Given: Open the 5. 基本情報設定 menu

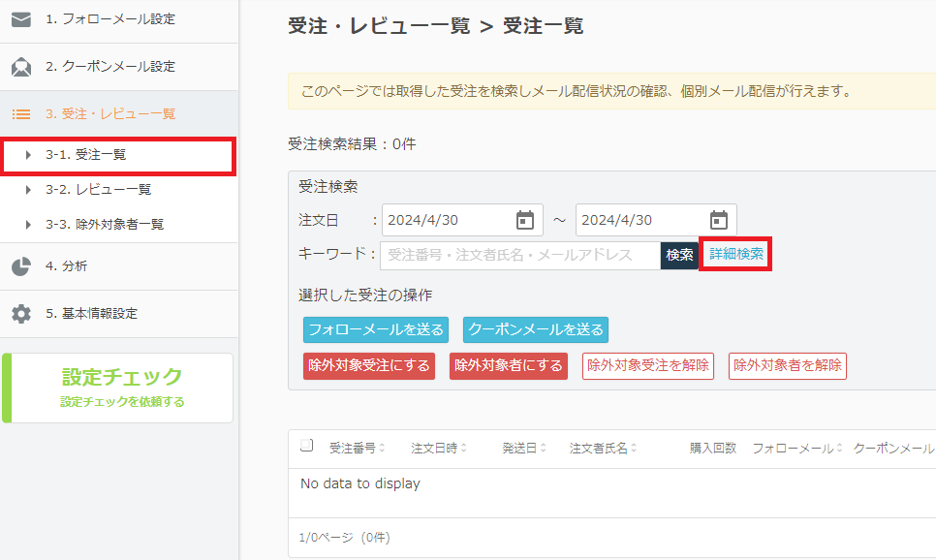Looking at the screenshot, I should tap(91, 314).
